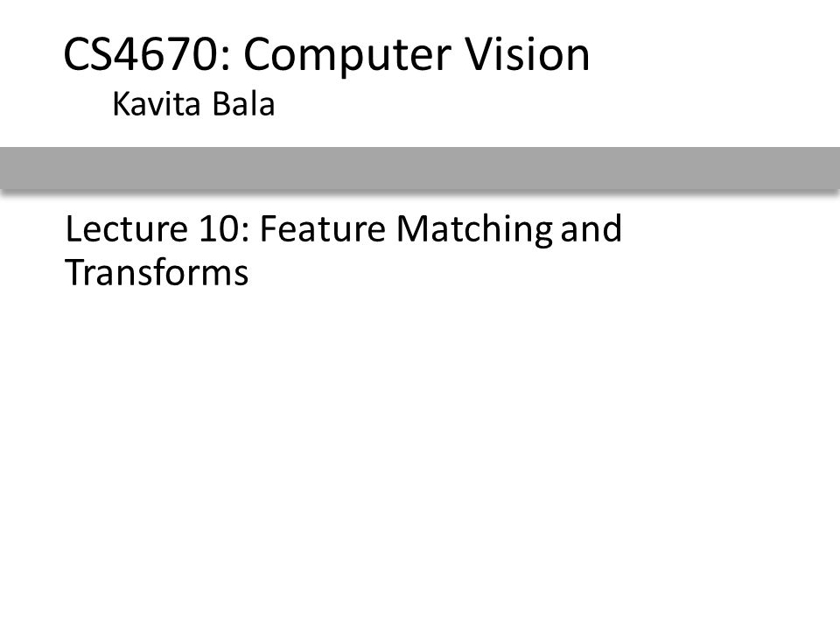This screenshot has height=630, width=840.
Task: Click the word "Matching" in the subtitle
Action: pos(474,230)
